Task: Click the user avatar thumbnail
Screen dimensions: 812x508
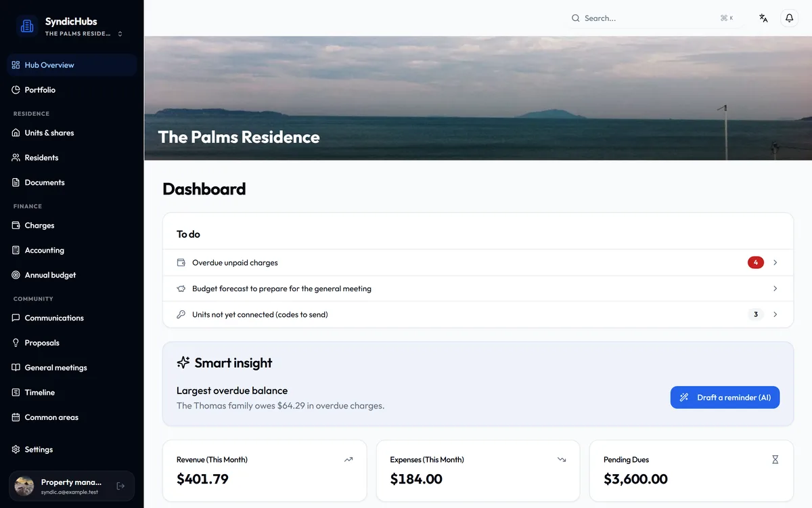Action: (x=24, y=486)
